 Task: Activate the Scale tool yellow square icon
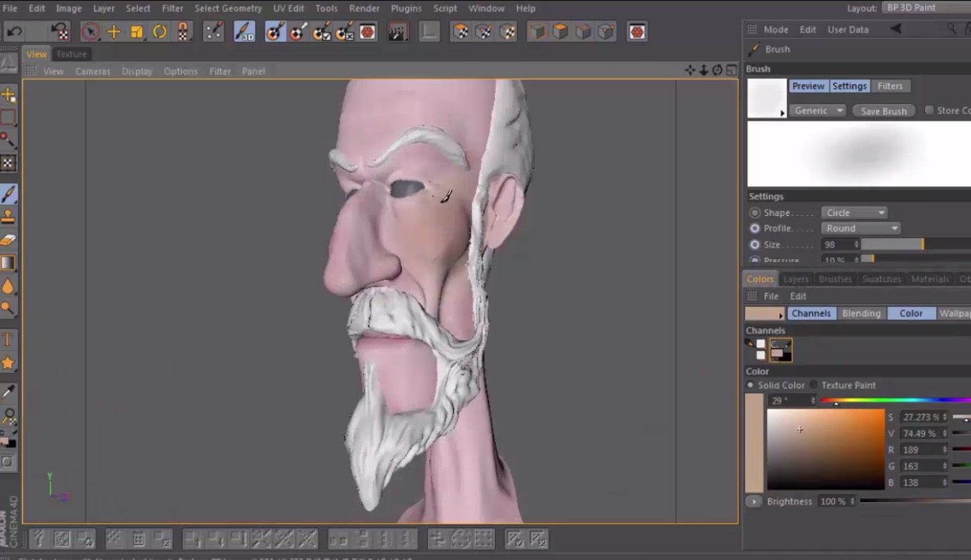(x=137, y=32)
